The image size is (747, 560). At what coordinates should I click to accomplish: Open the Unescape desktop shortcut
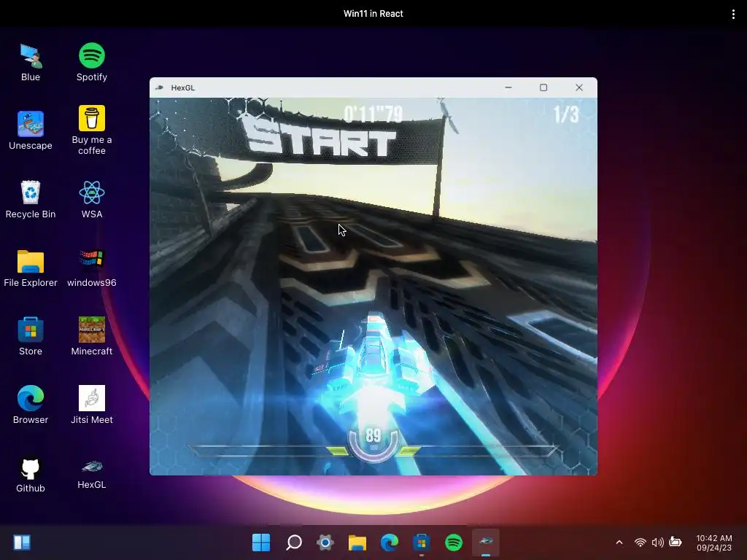point(31,131)
